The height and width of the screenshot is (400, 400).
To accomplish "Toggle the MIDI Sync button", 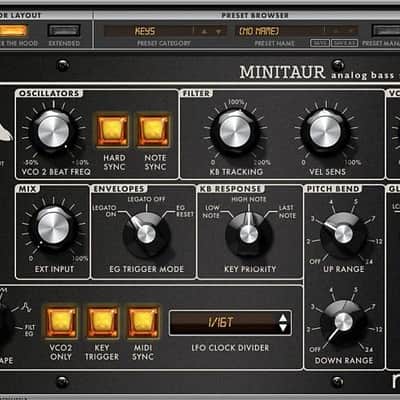I will [x=143, y=322].
